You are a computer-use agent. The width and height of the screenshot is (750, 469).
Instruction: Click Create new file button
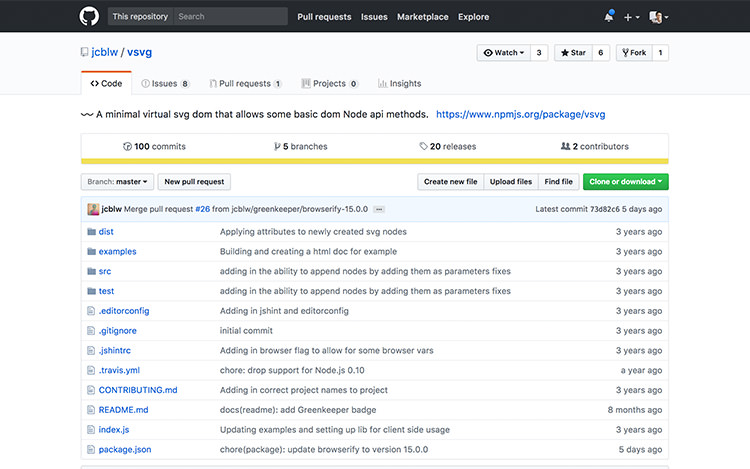click(x=451, y=182)
